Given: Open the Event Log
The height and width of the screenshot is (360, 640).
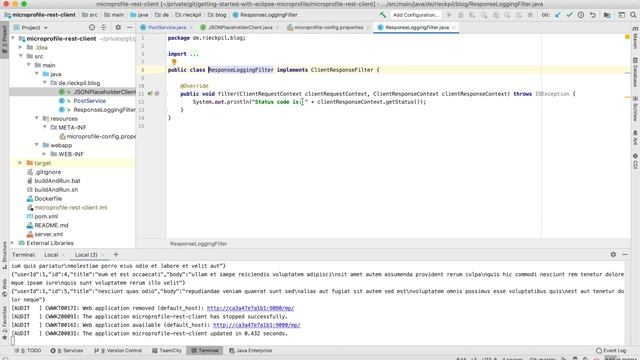Looking at the screenshot, I should pyautogui.click(x=611, y=350).
